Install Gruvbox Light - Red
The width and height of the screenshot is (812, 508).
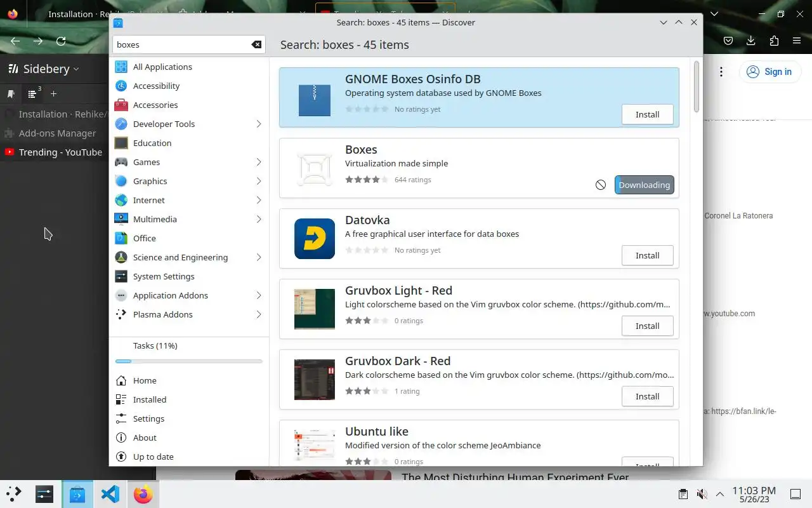click(648, 326)
